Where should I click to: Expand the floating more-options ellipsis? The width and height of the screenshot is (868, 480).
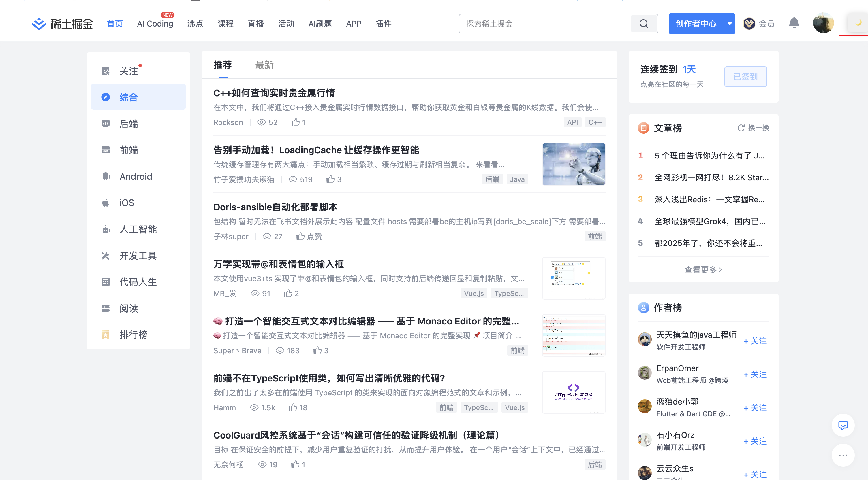(843, 455)
